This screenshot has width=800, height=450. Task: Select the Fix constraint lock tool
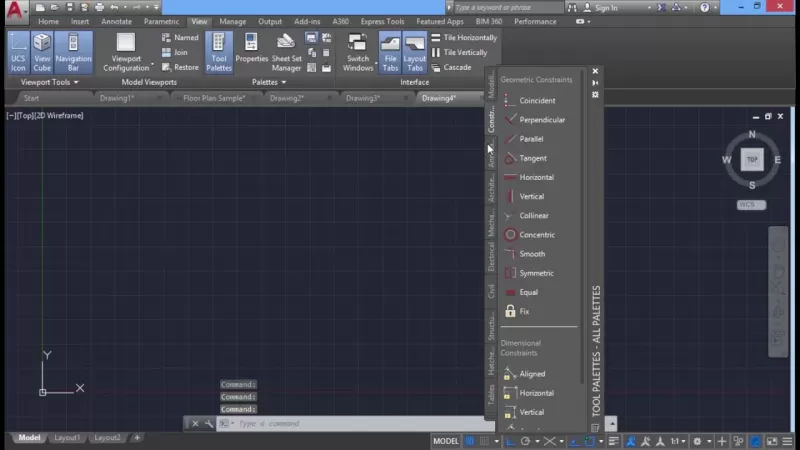coord(517,311)
